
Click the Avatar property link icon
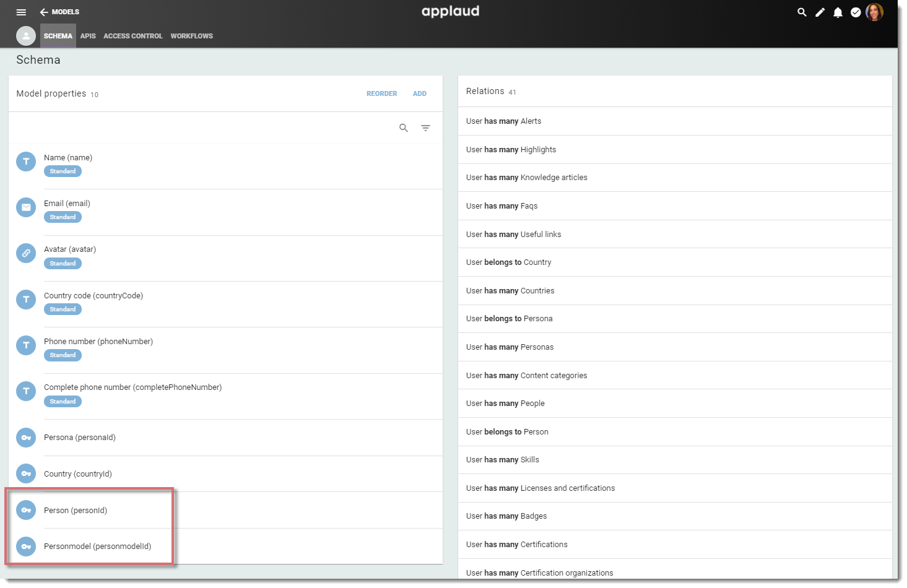(26, 253)
